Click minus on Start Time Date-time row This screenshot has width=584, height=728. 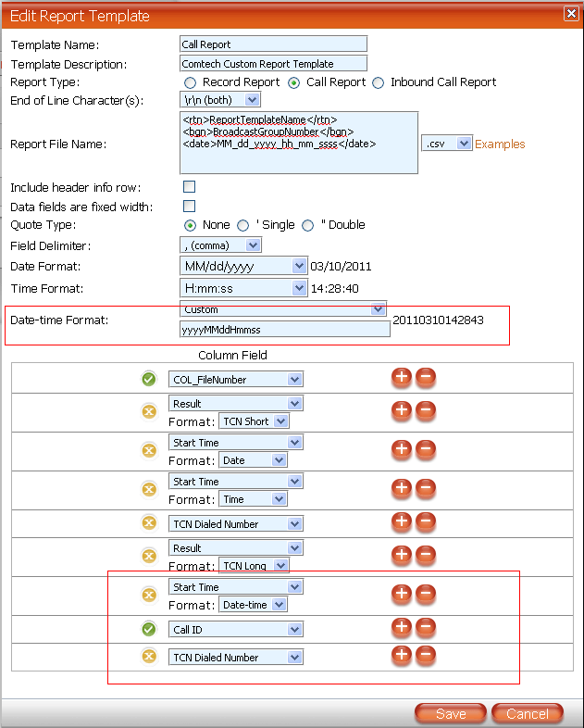[x=426, y=594]
